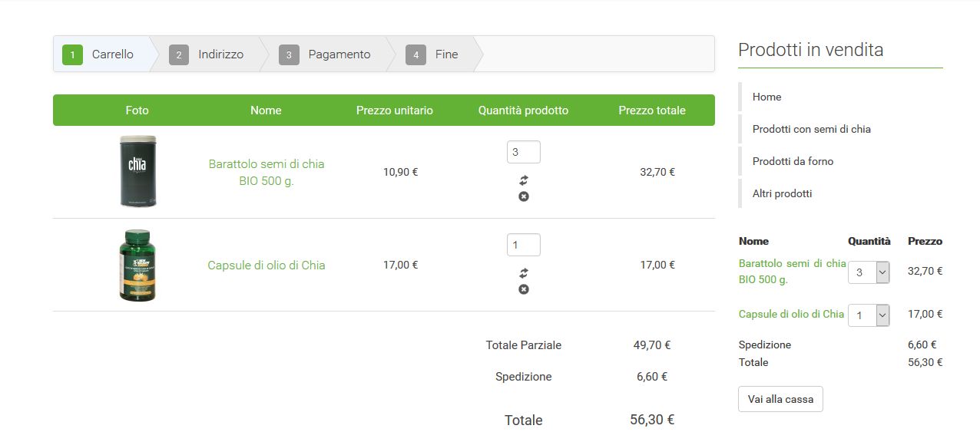The image size is (980, 432).
Task: Go to Prodotti da forno category
Action: pyautogui.click(x=793, y=161)
